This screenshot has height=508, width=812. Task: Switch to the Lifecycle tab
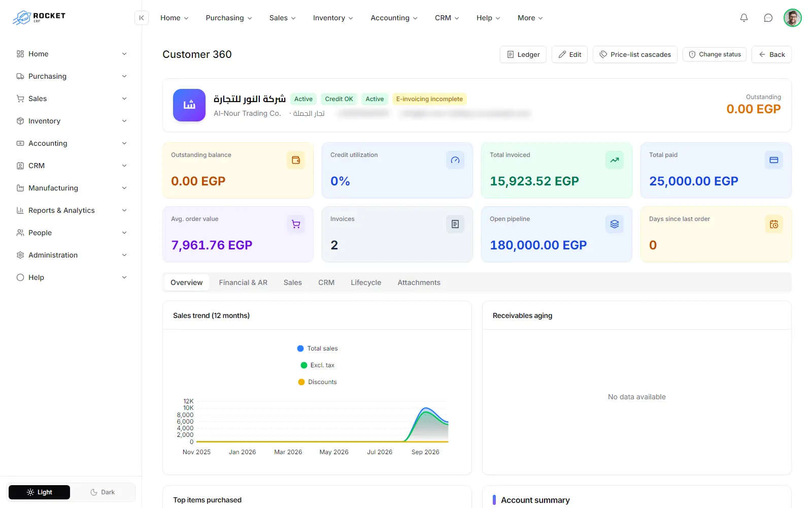coord(366,282)
